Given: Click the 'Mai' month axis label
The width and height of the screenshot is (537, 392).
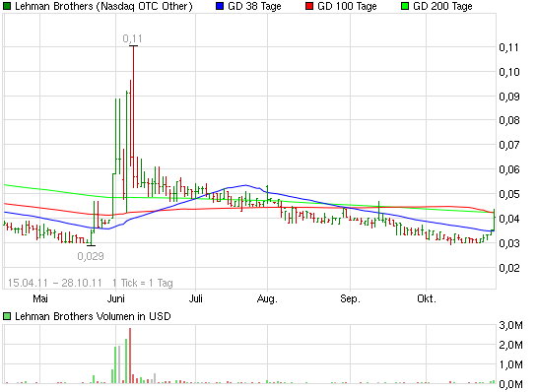Looking at the screenshot, I should click(x=40, y=298).
